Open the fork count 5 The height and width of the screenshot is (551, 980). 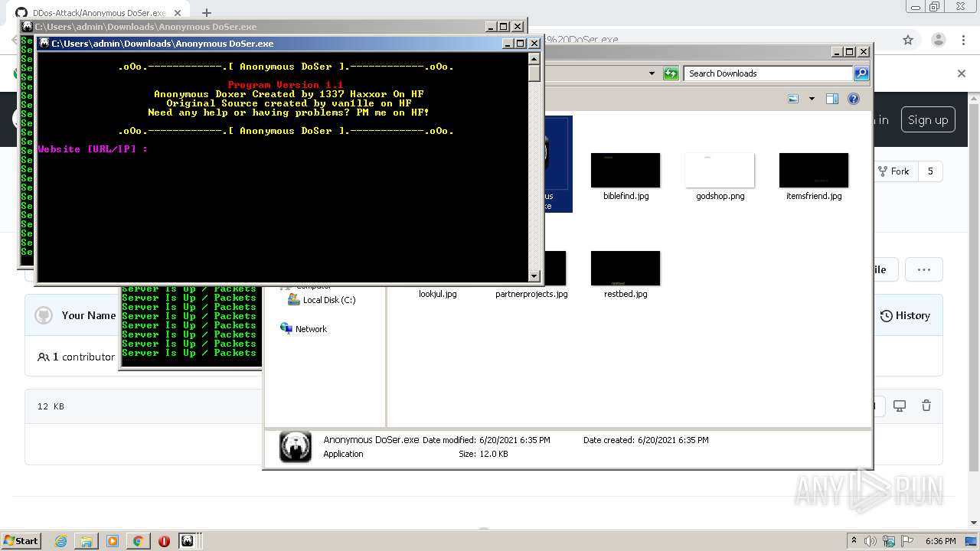(x=930, y=171)
